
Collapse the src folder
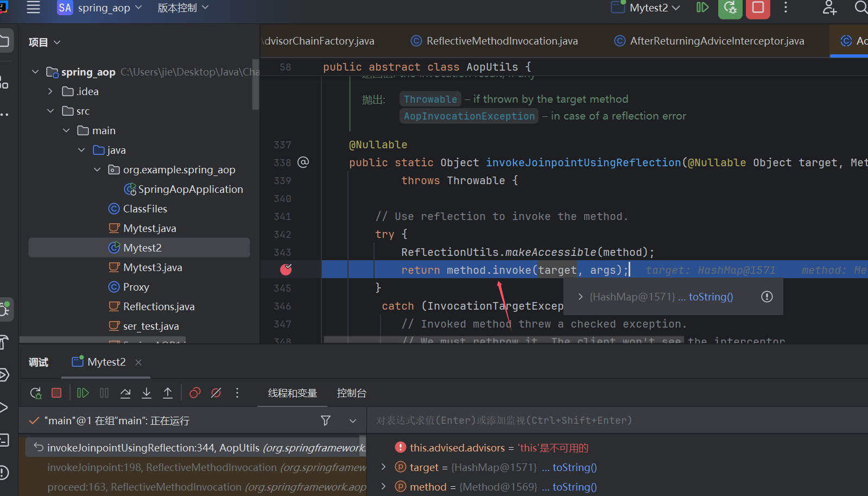click(50, 111)
